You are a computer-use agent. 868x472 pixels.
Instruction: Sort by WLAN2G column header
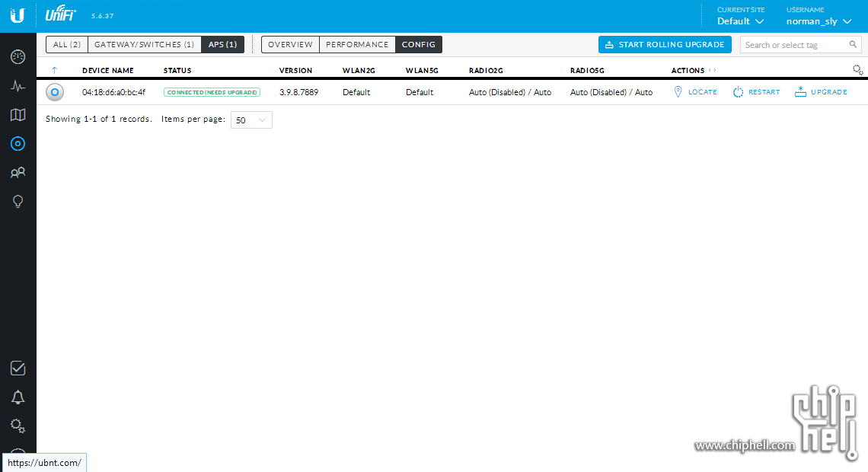click(359, 70)
